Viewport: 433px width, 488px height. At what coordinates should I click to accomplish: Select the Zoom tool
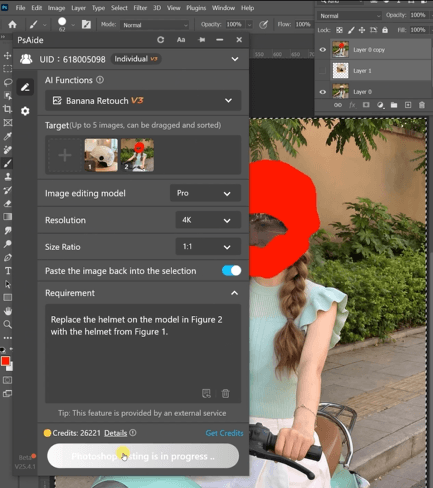pyautogui.click(x=7, y=324)
